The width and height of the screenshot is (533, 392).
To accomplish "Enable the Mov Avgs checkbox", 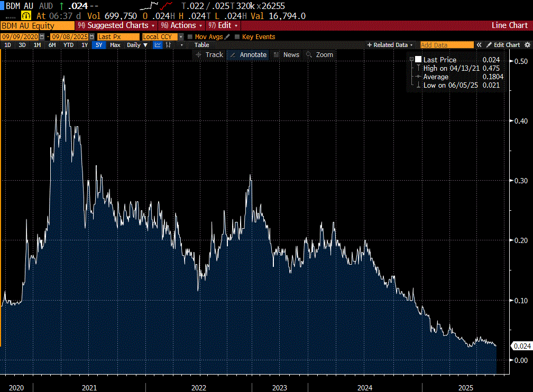I will pyautogui.click(x=190, y=36).
